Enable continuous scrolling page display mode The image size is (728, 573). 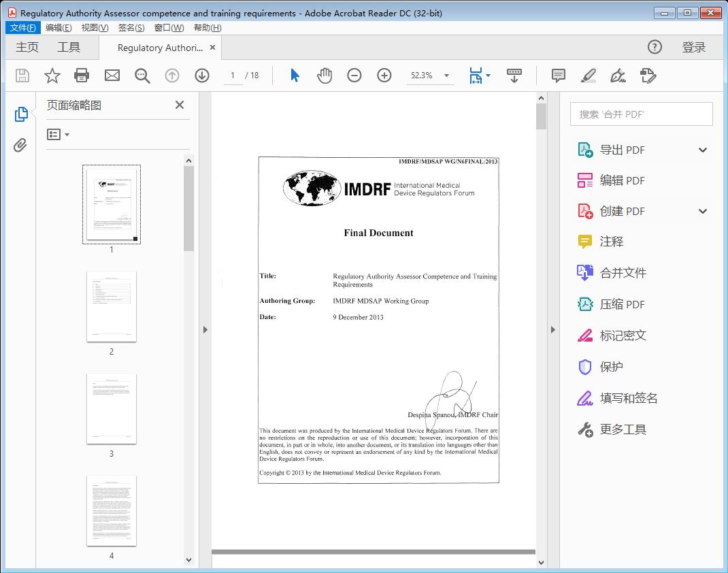514,76
